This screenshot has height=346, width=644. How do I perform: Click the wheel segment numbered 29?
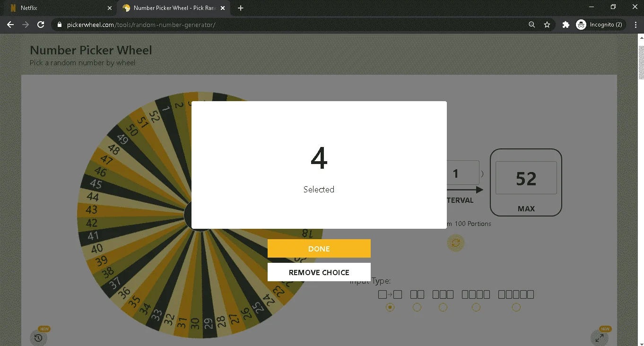coord(208,324)
